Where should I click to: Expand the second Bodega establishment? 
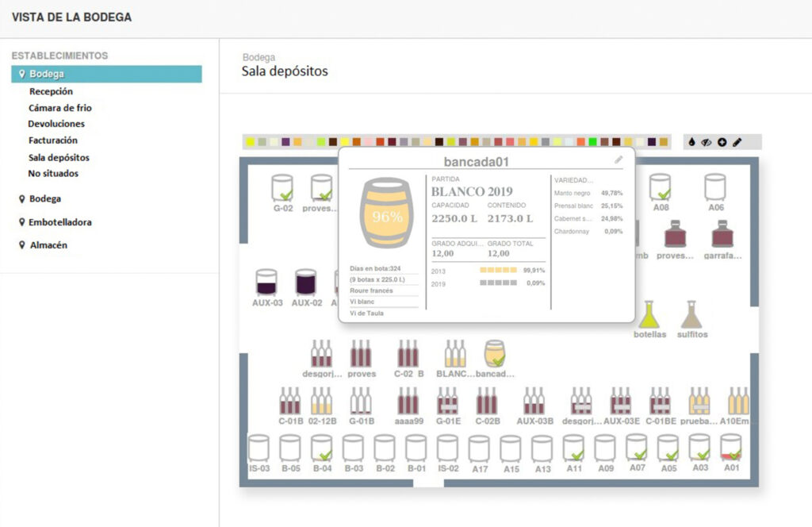click(x=44, y=199)
